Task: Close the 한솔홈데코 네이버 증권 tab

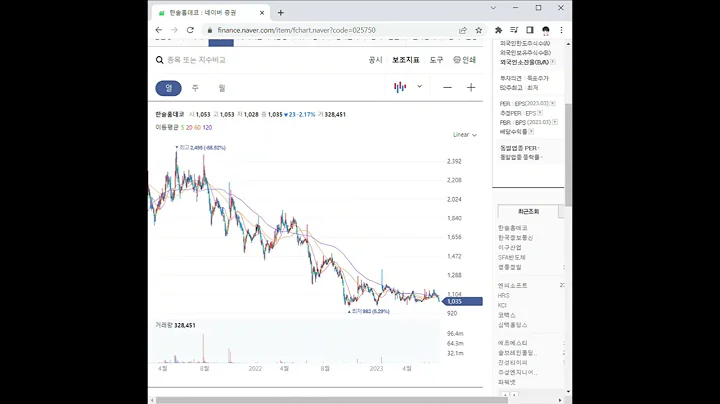Action: pyautogui.click(x=262, y=13)
